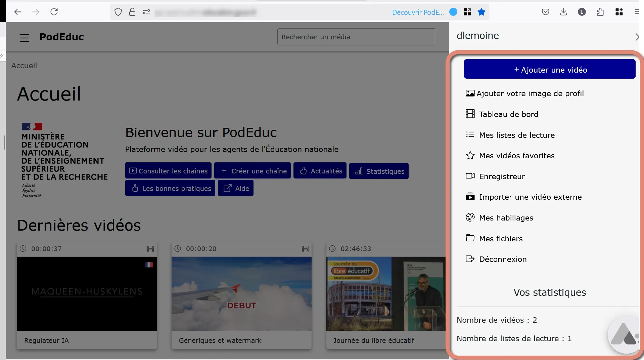Open Statistiques
Viewport: 644px width, 360px height.
[379, 171]
